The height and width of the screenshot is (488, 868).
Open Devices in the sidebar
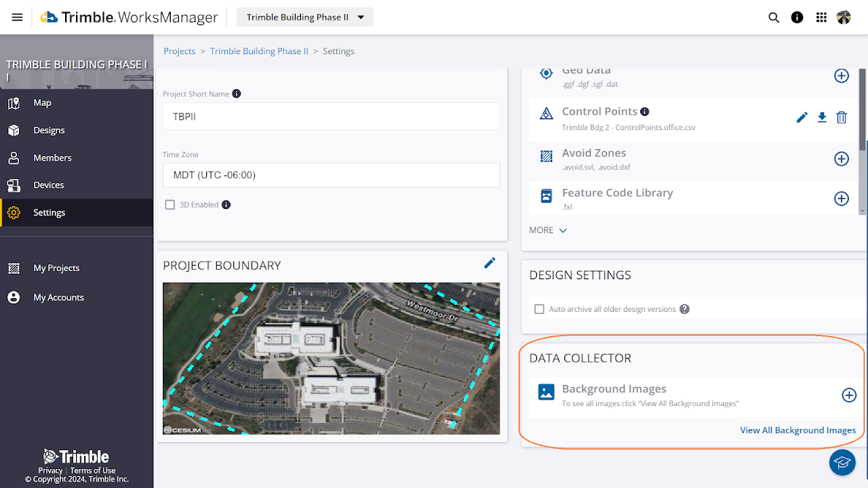pos(77,185)
